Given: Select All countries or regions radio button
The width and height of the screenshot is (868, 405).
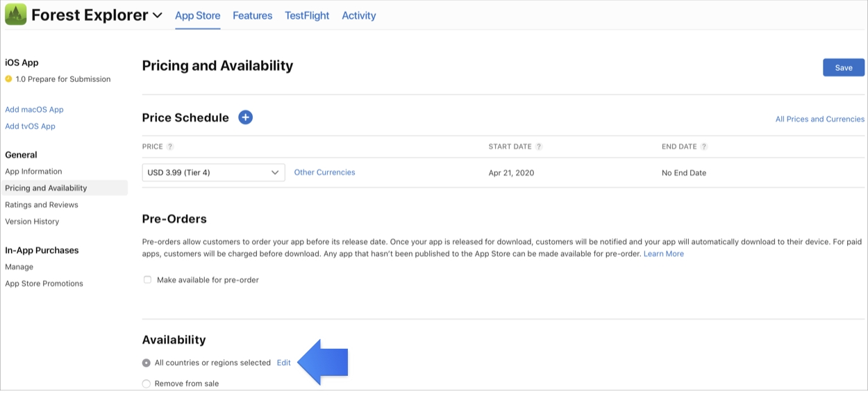Looking at the screenshot, I should coord(147,363).
